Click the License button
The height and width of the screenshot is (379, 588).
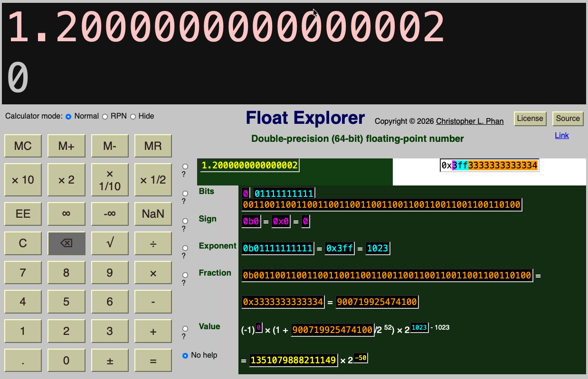pos(530,119)
